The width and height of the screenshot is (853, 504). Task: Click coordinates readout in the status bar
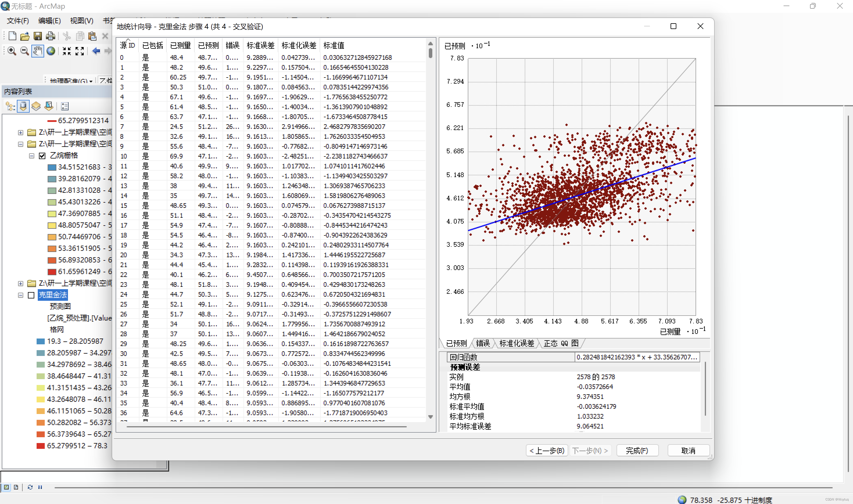731,500
